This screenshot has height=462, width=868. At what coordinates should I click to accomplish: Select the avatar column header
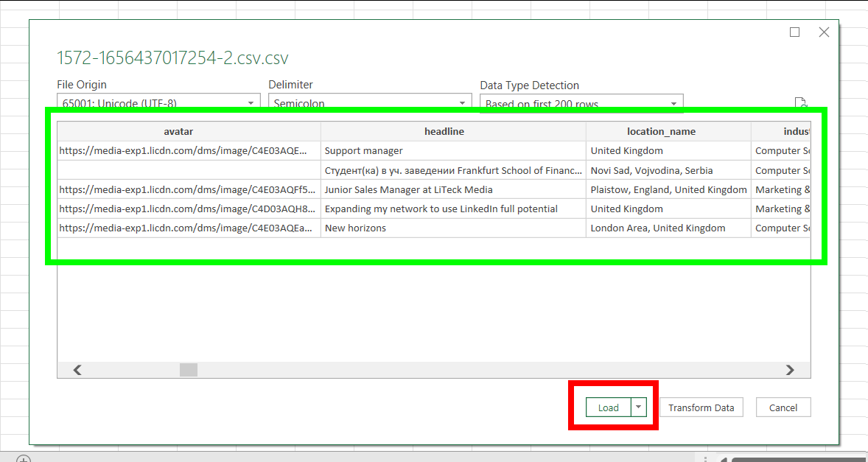point(189,131)
